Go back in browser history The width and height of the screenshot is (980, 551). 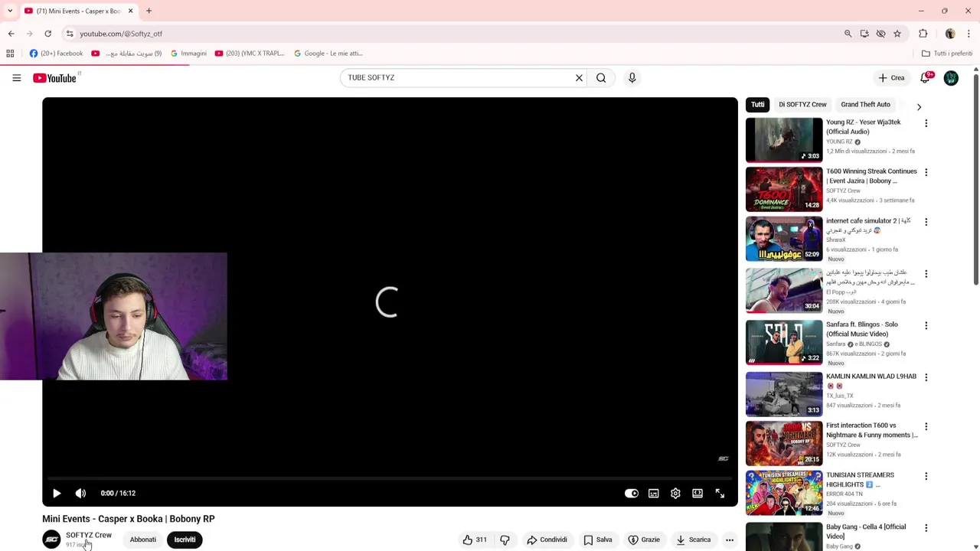11,34
